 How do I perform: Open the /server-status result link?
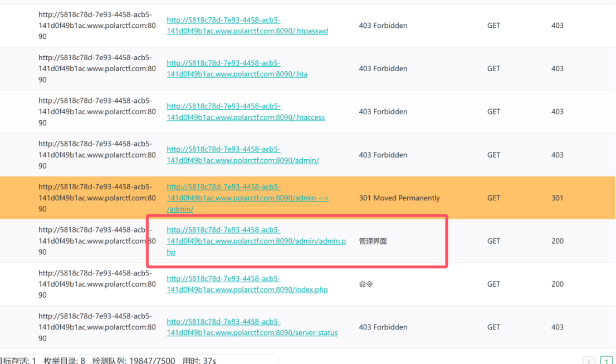[252, 327]
